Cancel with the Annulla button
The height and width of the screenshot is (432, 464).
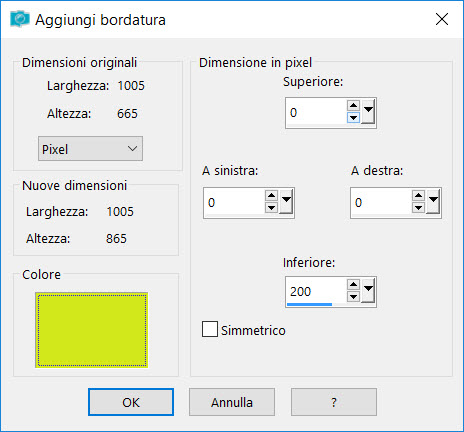(x=232, y=402)
